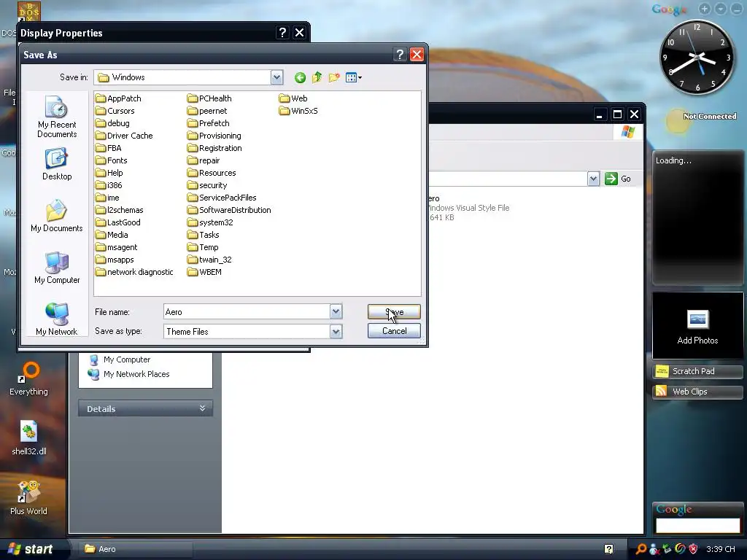
Task: Click the Save As help question button
Action: point(400,55)
